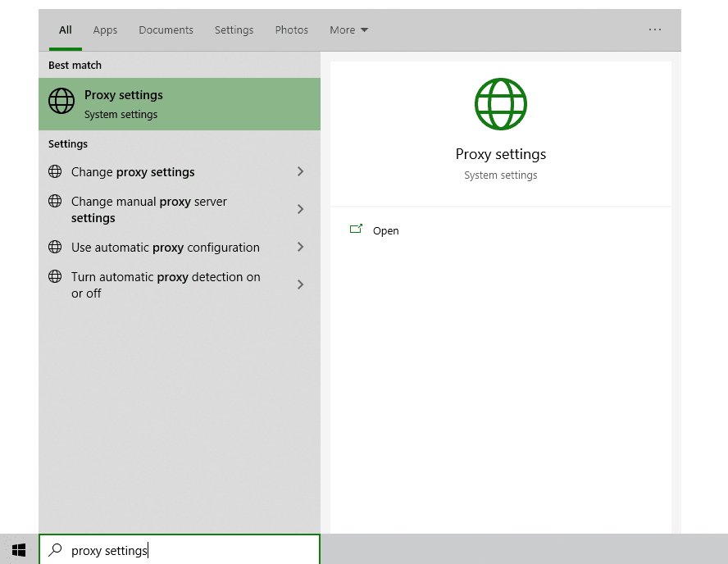Image resolution: width=728 pixels, height=564 pixels.
Task: Click the Use automatic proxy configuration globe icon
Action: coord(55,247)
